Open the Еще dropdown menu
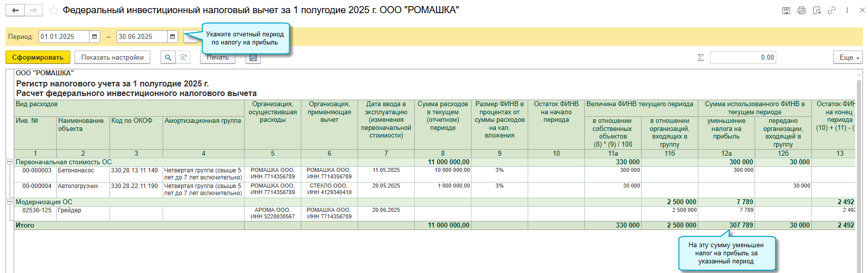Viewport: 868px width, 273px height. [848, 58]
